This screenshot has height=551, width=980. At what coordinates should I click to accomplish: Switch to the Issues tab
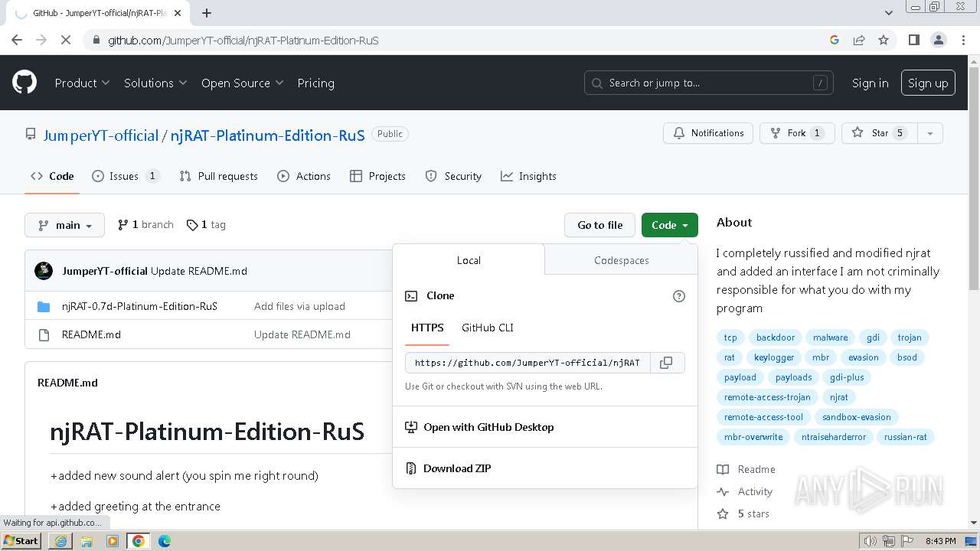[x=126, y=176]
